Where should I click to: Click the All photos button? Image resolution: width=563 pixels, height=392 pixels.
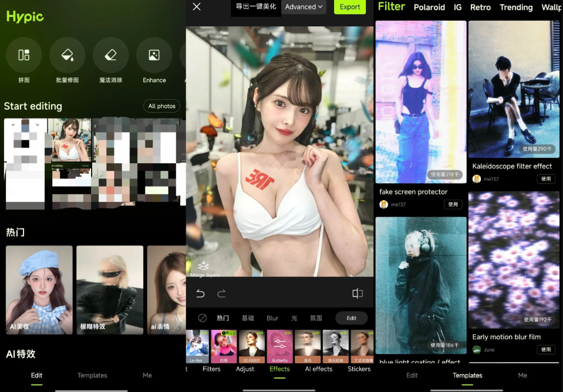[x=161, y=106]
